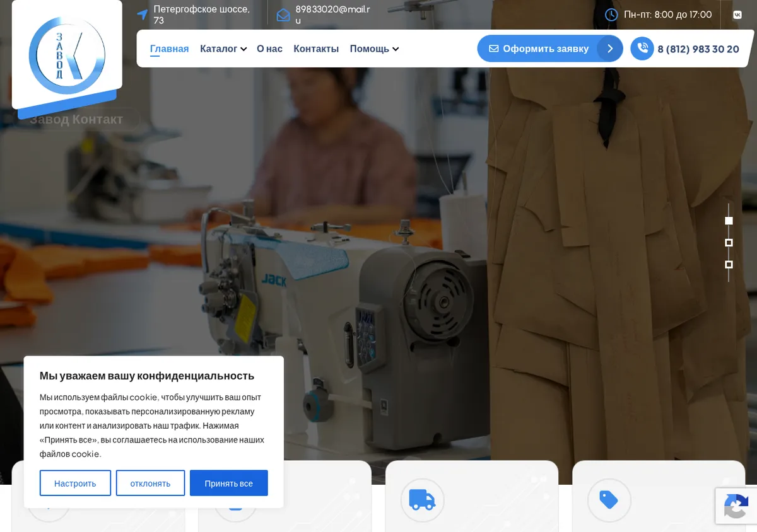Click the Завод Контакт circular logo
This screenshot has height=532, width=757.
click(x=67, y=55)
